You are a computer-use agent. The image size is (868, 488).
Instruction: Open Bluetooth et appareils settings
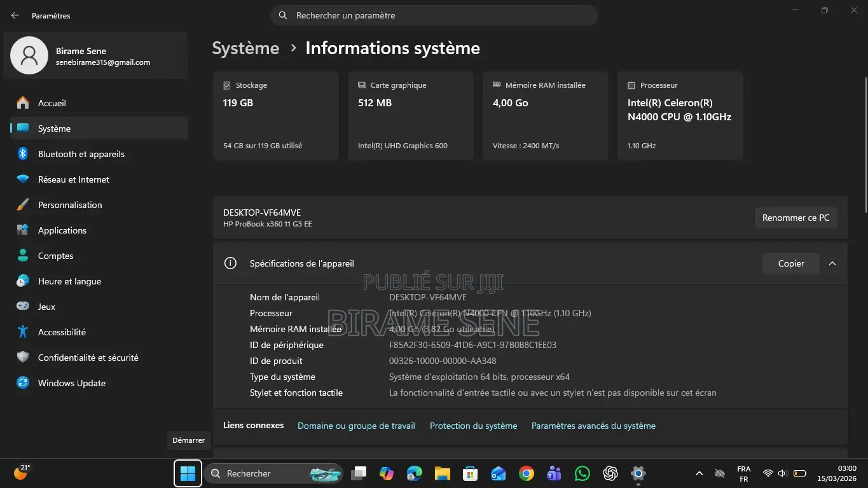[99, 154]
